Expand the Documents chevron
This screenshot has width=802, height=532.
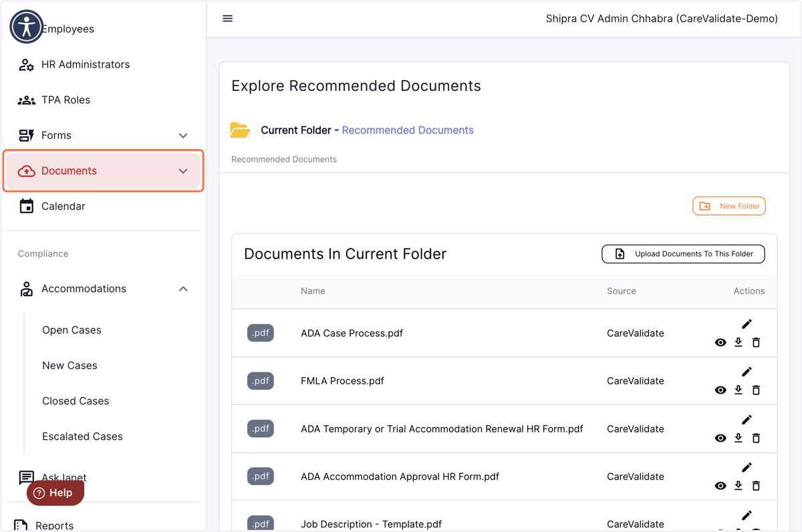point(183,171)
